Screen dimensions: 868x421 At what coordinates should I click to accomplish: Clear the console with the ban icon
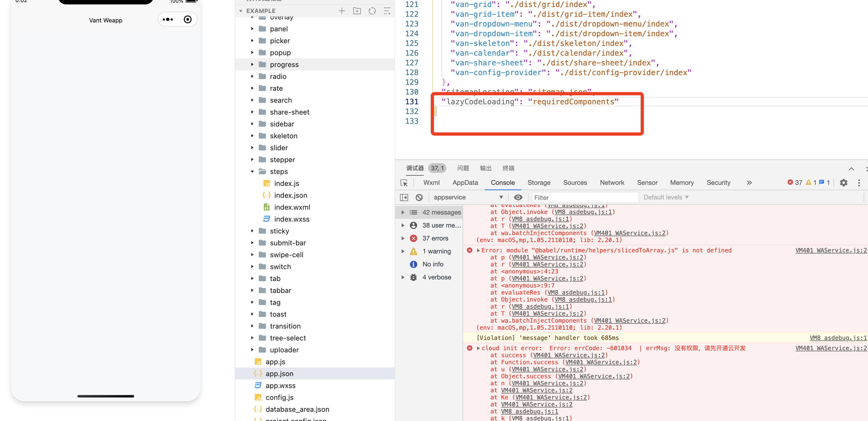[419, 197]
